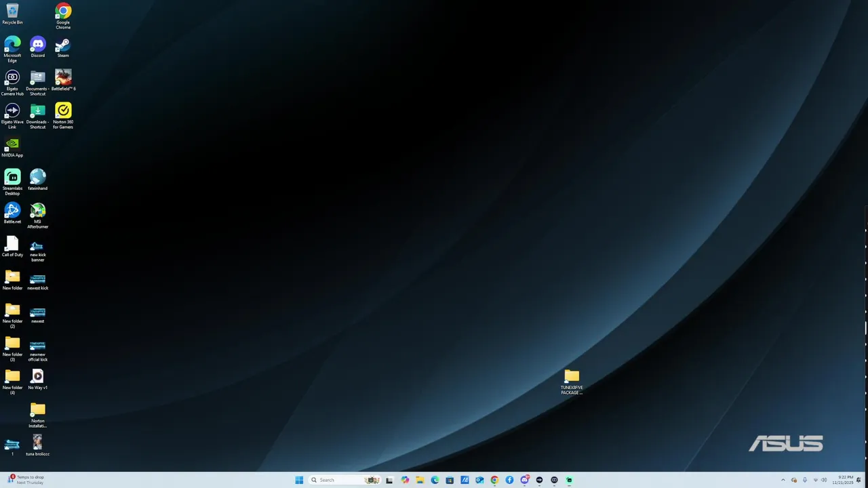This screenshot has width=868, height=488.
Task: Select the Documents - Shortcut icon
Action: (x=38, y=82)
